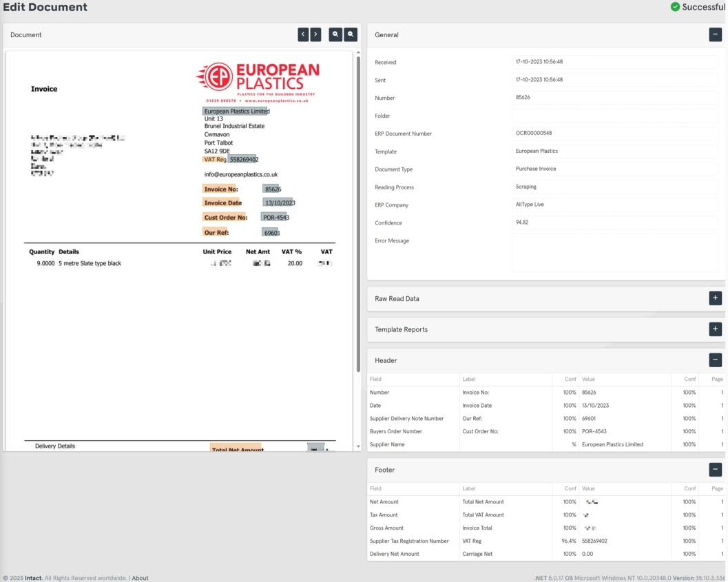Screen dimensions: 728x582
Task: Collapse the General panel
Action: click(715, 34)
